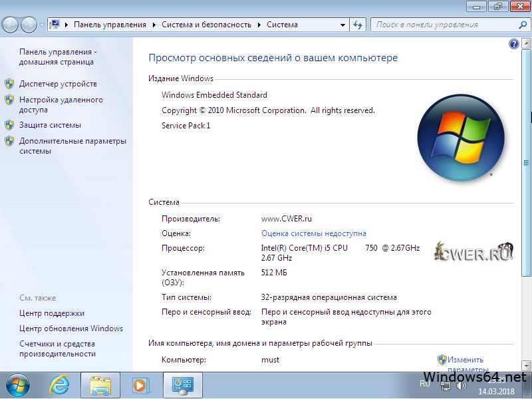
Task: Open recent pages dropdown next to Forward
Action: click(42, 25)
